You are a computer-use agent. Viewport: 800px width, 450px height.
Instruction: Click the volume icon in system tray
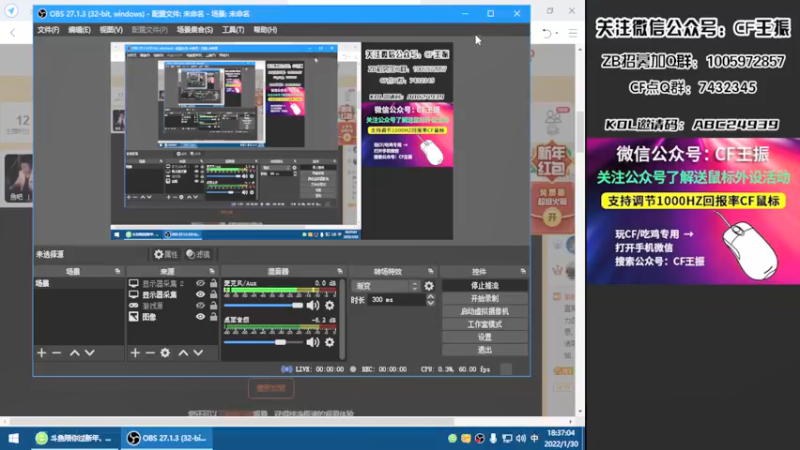coord(520,438)
